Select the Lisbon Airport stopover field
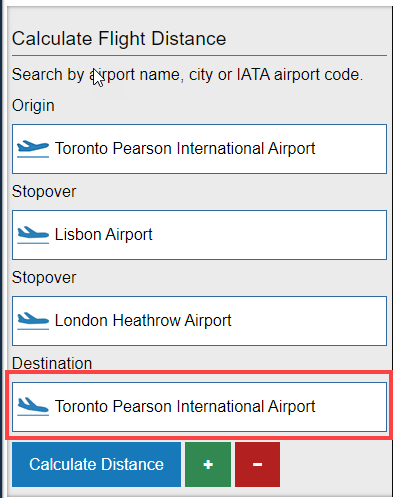Image resolution: width=393 pixels, height=498 pixels. coord(199,235)
